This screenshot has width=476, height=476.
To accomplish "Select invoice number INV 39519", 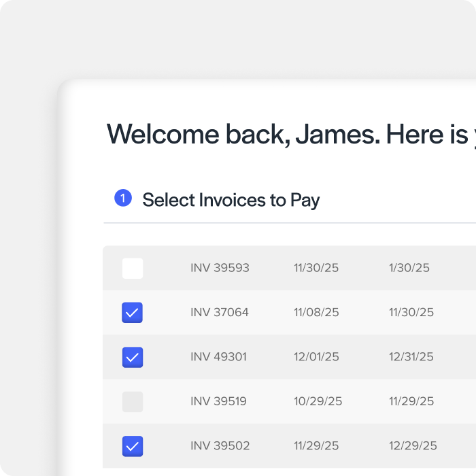I will point(218,401).
